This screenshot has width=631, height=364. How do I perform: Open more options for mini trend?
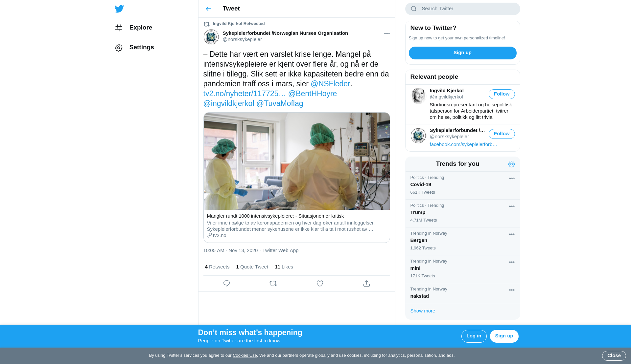[512, 262]
